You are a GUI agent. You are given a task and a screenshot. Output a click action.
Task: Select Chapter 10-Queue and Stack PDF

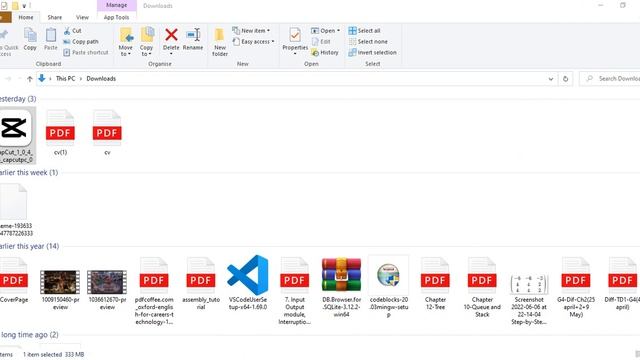pos(482,287)
